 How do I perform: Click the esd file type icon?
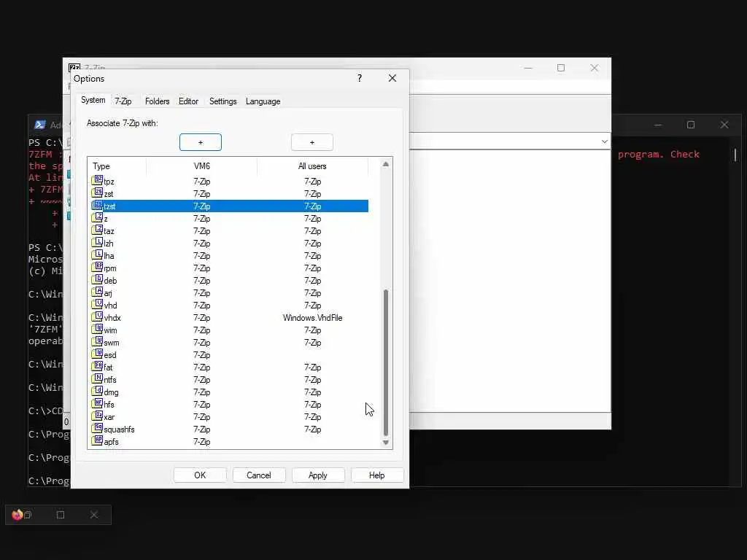tap(97, 354)
